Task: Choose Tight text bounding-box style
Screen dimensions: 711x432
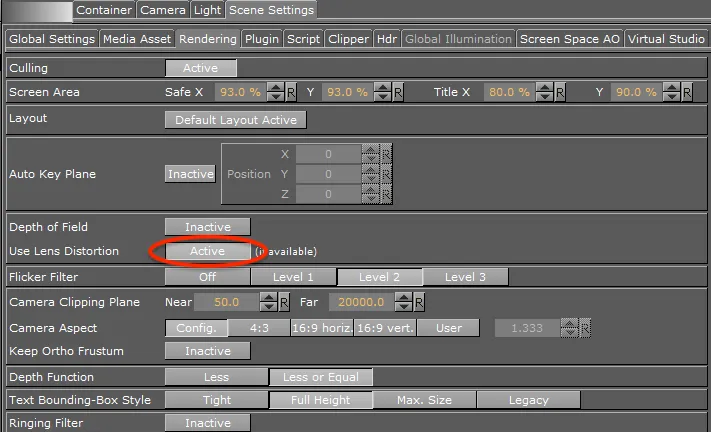Action: coord(216,400)
